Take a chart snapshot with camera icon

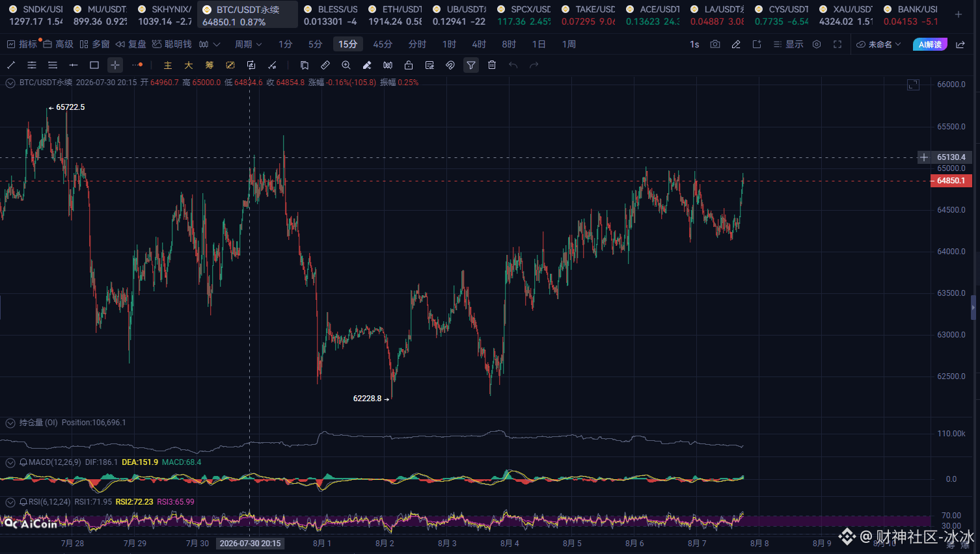tap(715, 44)
